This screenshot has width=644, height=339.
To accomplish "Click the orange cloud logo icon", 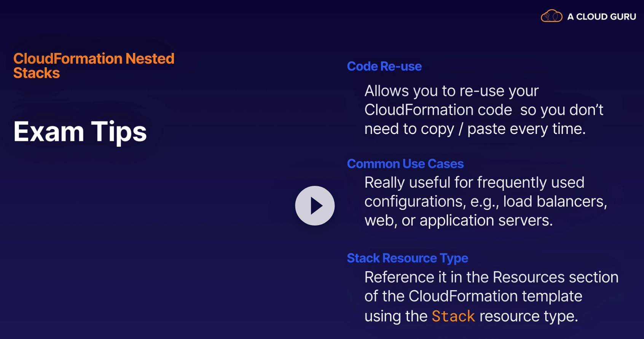I will tap(552, 16).
